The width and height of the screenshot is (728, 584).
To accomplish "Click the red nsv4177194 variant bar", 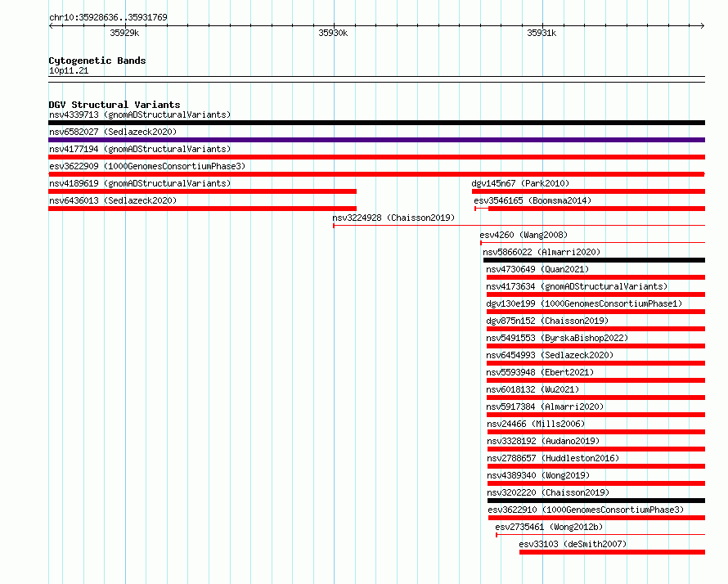I will pos(376,157).
